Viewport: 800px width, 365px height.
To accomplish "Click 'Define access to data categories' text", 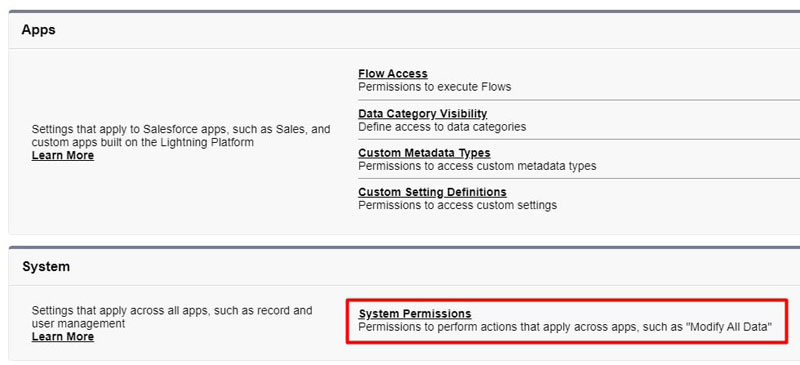I will (x=442, y=127).
